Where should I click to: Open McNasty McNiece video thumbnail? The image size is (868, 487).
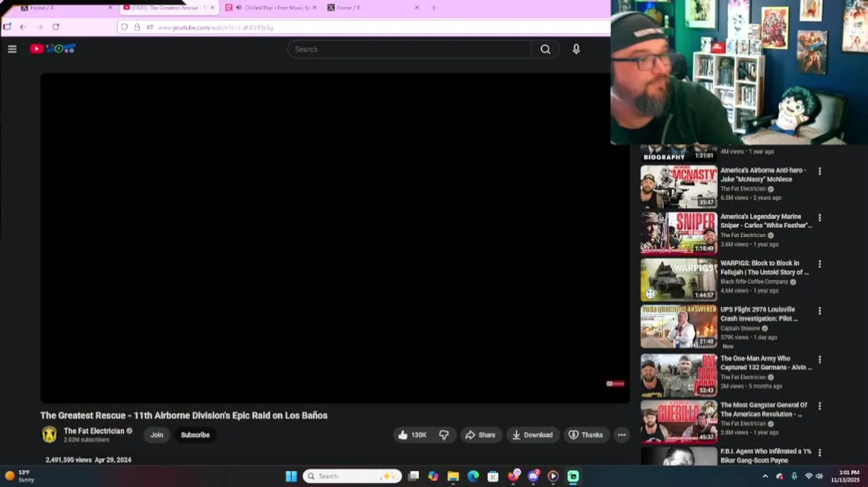coord(679,187)
